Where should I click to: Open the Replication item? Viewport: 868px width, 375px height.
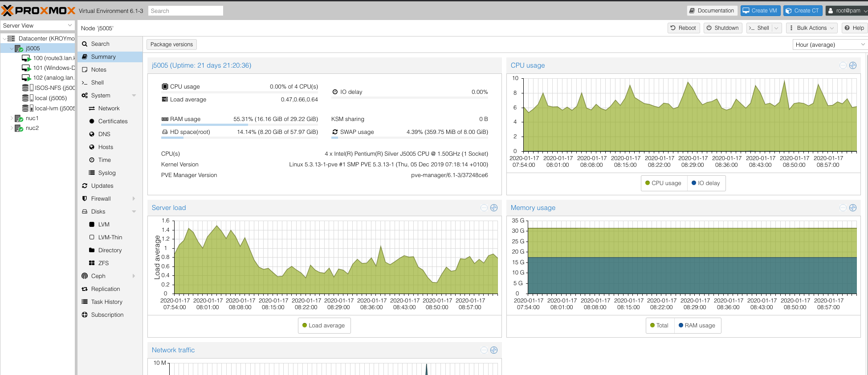point(110,289)
